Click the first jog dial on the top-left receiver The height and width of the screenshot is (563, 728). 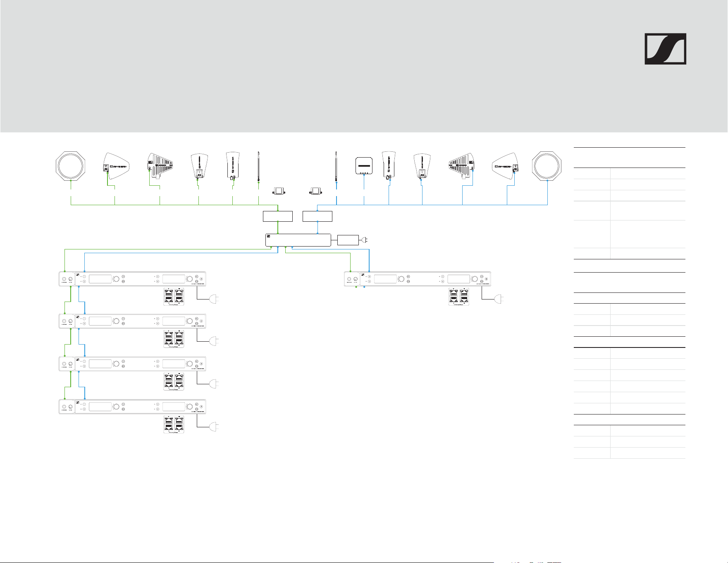(116, 279)
